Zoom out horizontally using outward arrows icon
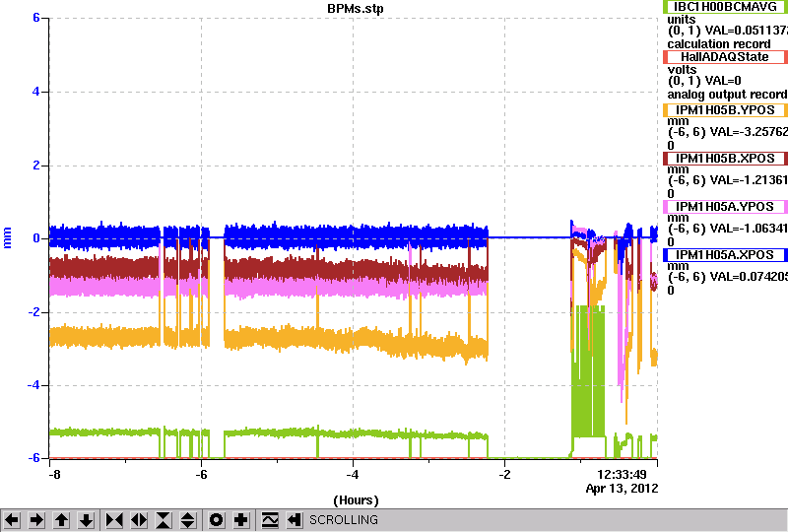 tap(139, 520)
